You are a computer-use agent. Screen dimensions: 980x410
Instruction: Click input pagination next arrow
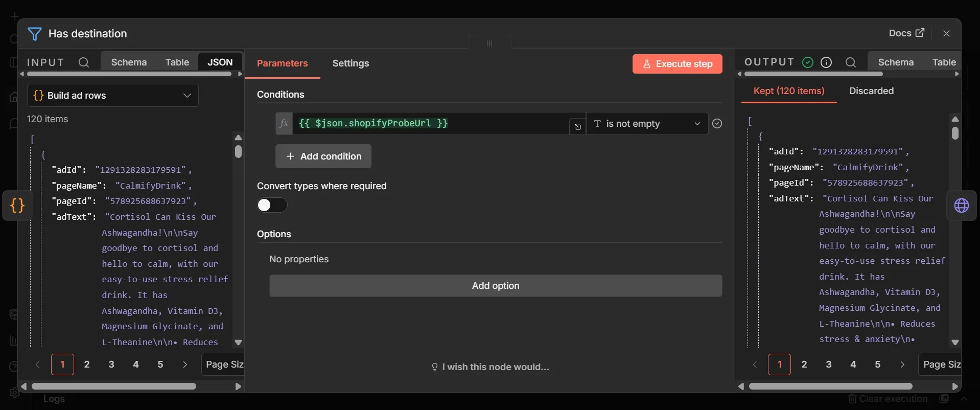coord(185,365)
